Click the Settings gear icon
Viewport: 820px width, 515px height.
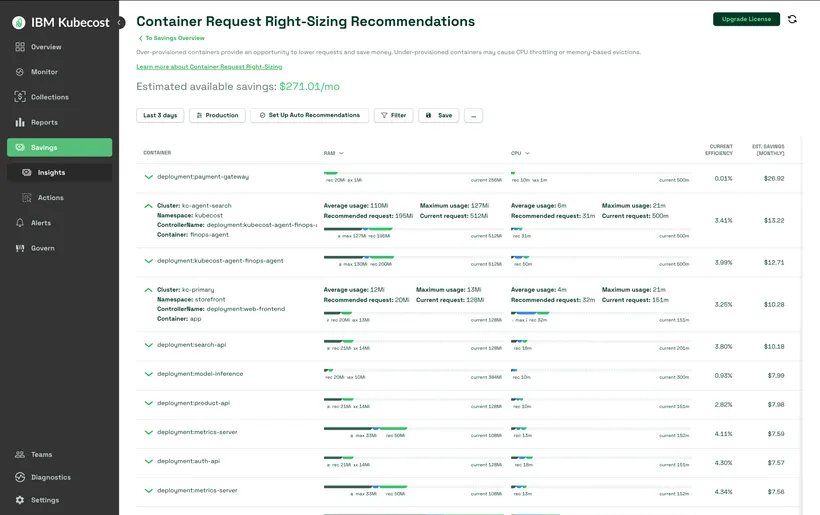tap(20, 500)
